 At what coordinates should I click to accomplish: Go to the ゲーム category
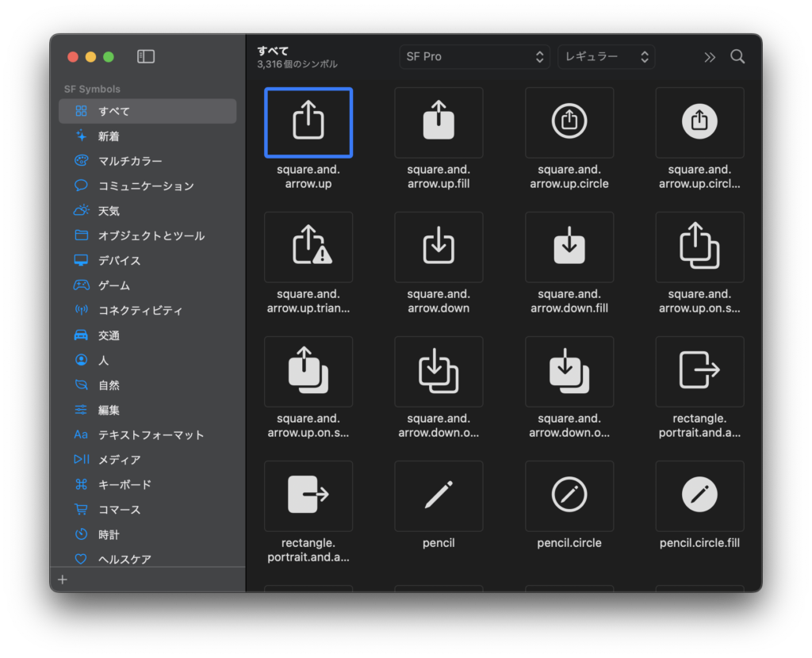point(147,285)
